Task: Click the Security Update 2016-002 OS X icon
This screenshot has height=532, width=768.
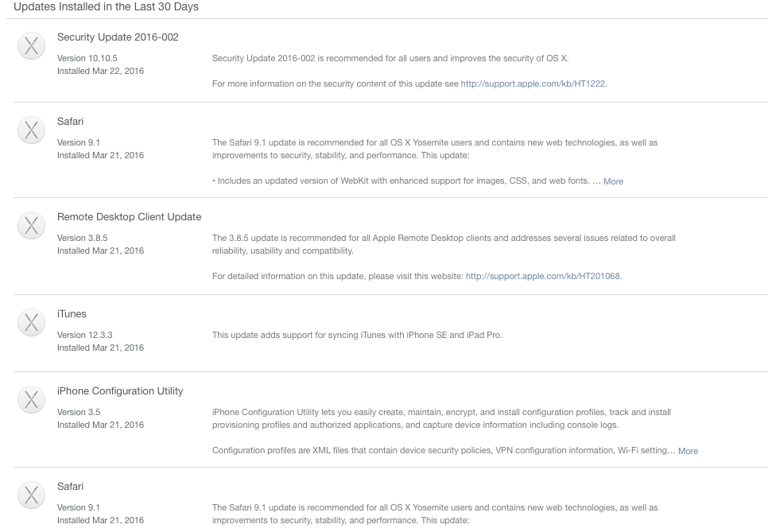Action: tap(31, 46)
